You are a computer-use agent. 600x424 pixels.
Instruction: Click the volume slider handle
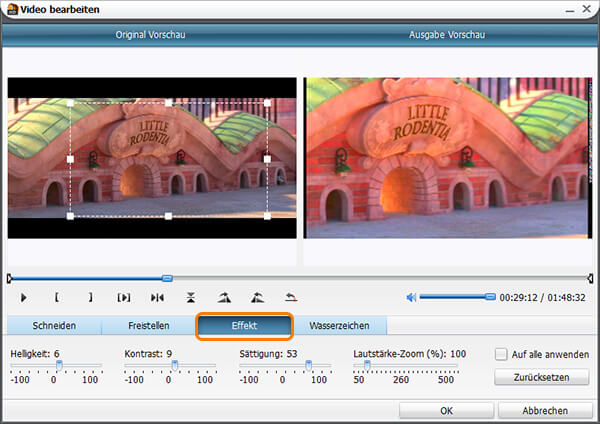(490, 297)
